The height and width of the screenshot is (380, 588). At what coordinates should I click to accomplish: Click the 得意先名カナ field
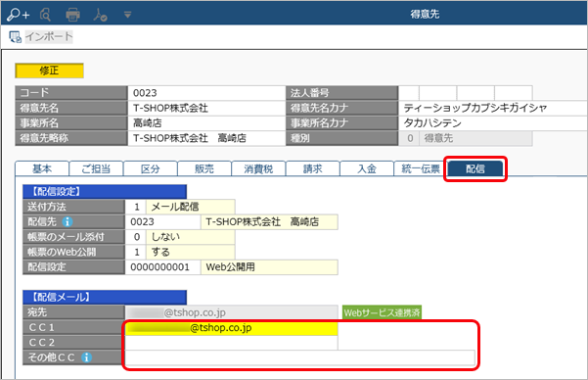click(x=493, y=108)
